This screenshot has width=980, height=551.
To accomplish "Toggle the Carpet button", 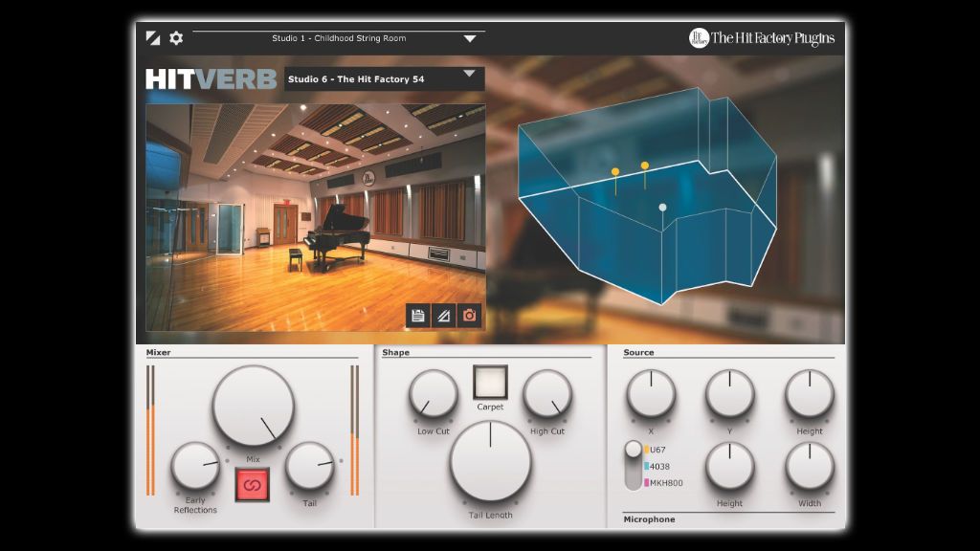I will pos(490,383).
